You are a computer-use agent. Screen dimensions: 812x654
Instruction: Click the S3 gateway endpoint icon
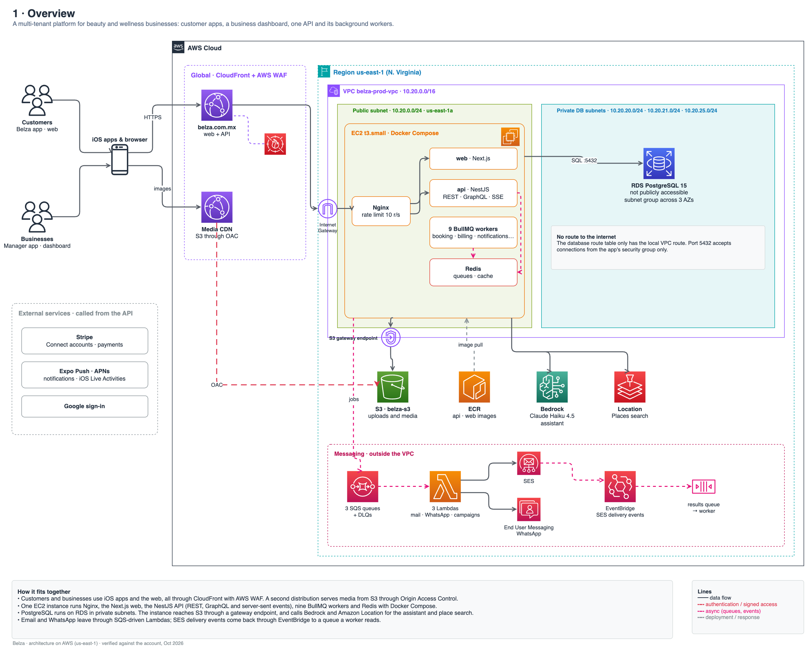[x=391, y=337]
